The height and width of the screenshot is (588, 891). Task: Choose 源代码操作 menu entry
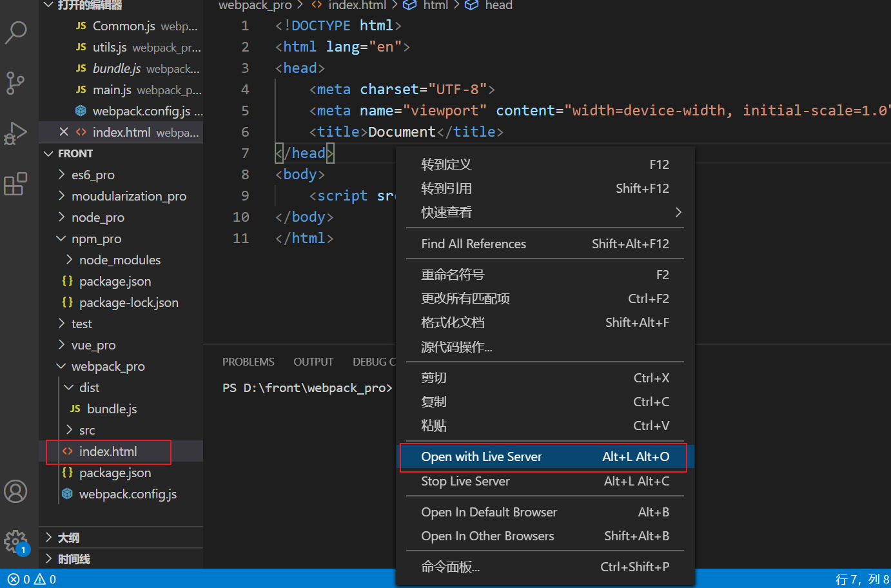[x=545, y=347]
